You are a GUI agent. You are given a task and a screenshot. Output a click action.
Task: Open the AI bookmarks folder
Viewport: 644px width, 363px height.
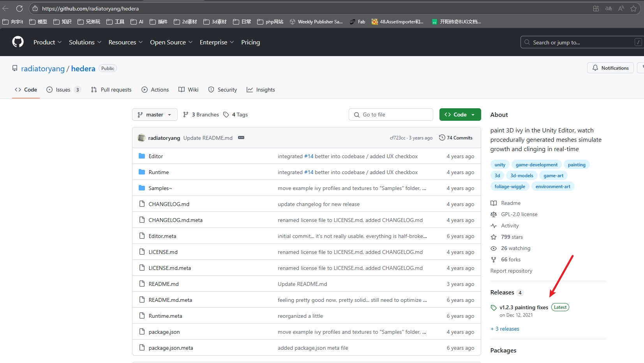tap(137, 22)
